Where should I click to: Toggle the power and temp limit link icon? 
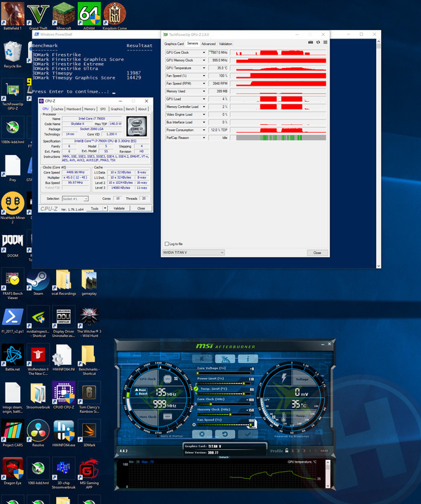196,389
